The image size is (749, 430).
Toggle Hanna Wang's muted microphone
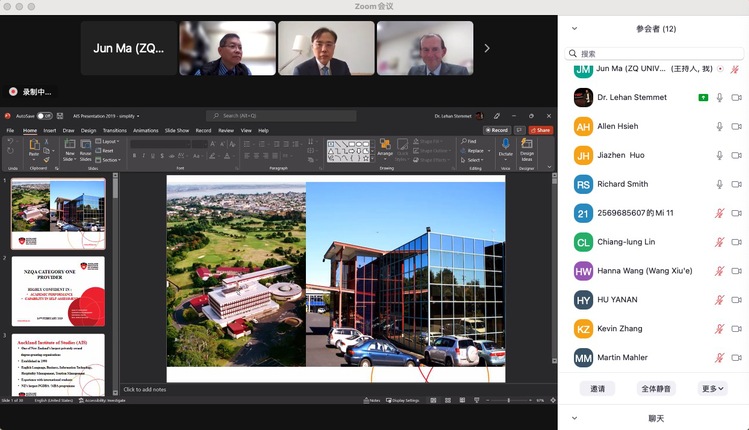pyautogui.click(x=718, y=271)
